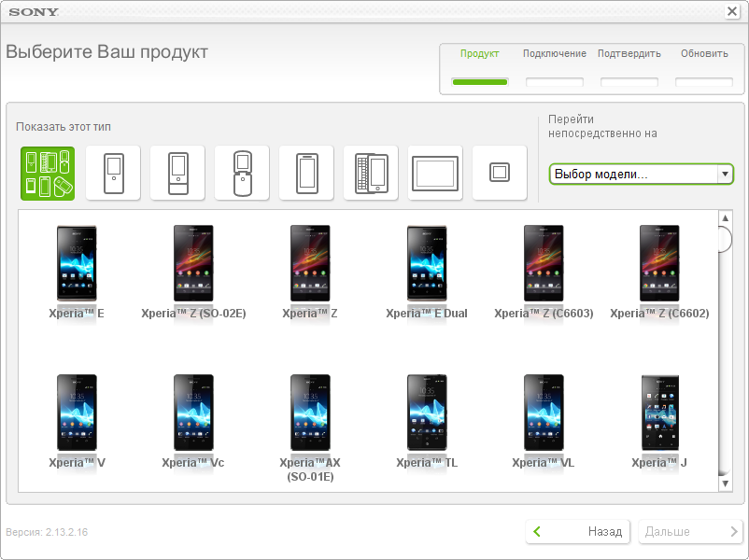Image resolution: width=749 pixels, height=560 pixels.
Task: Filter by candybar phone with button
Action: 113,173
